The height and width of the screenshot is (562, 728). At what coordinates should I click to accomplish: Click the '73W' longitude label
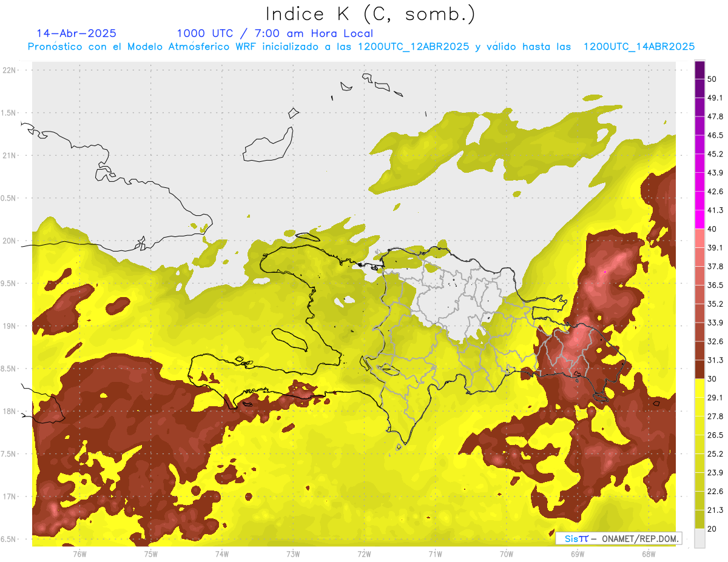click(x=293, y=554)
